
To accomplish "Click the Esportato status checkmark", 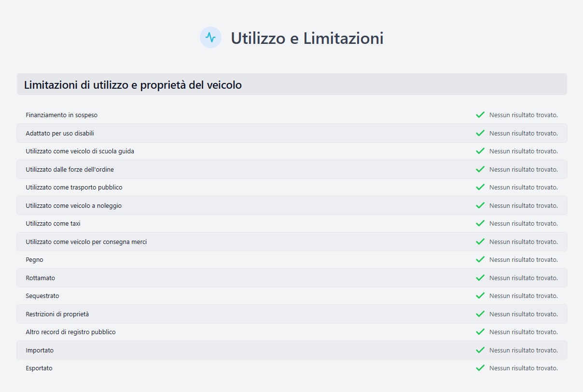I will [x=480, y=368].
